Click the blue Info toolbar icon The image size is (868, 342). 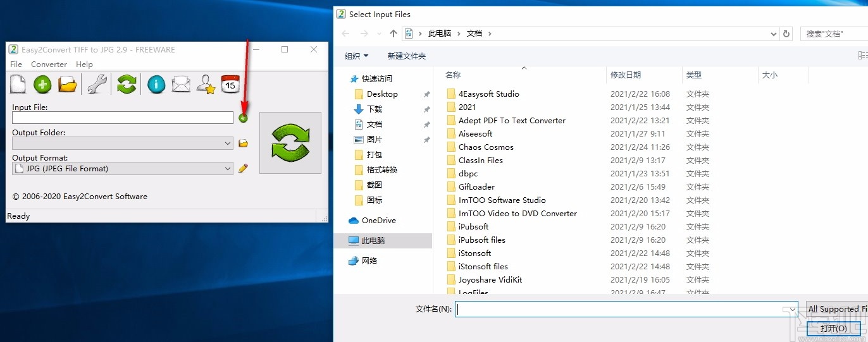click(156, 84)
